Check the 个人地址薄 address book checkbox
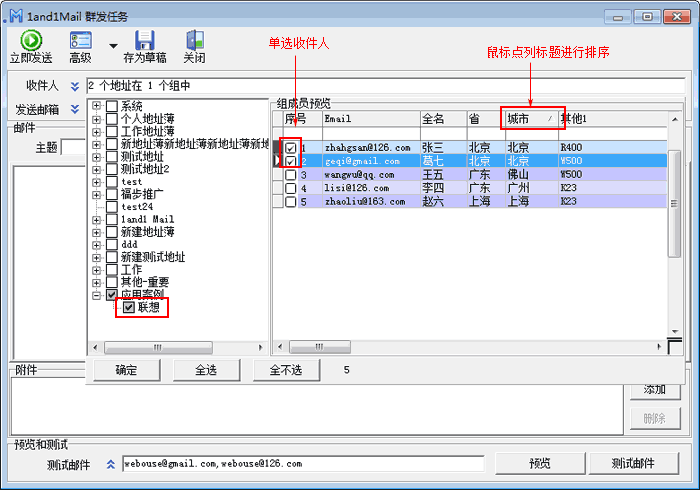The image size is (700, 490). coord(112,119)
